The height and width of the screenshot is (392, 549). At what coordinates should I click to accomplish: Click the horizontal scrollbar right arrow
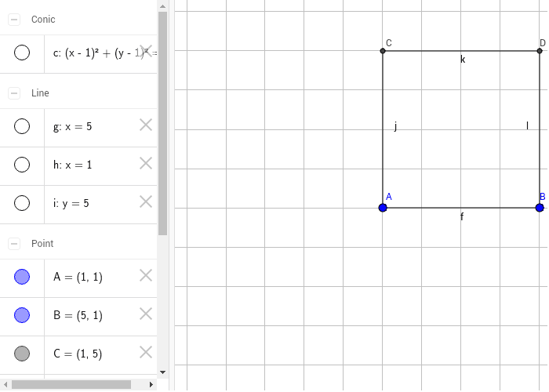point(151,385)
